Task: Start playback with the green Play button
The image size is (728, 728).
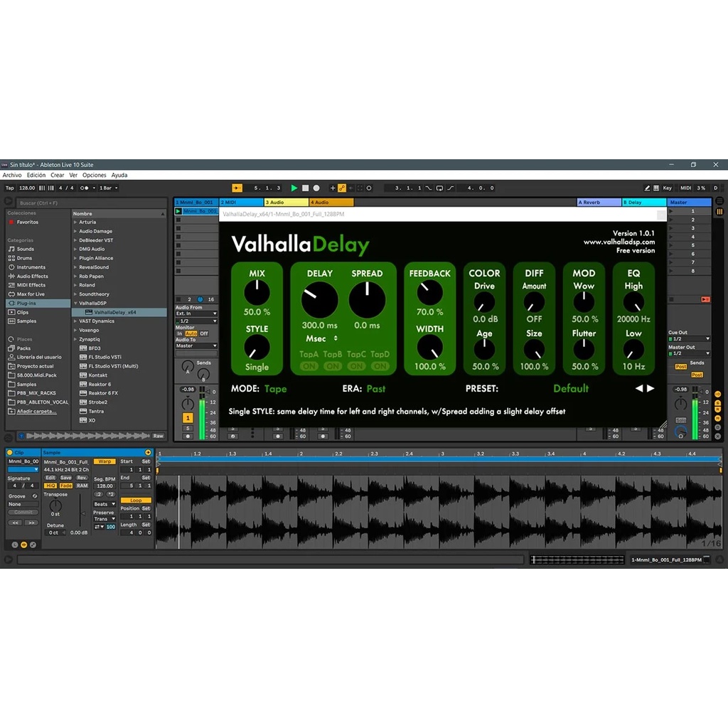Action: click(x=294, y=188)
